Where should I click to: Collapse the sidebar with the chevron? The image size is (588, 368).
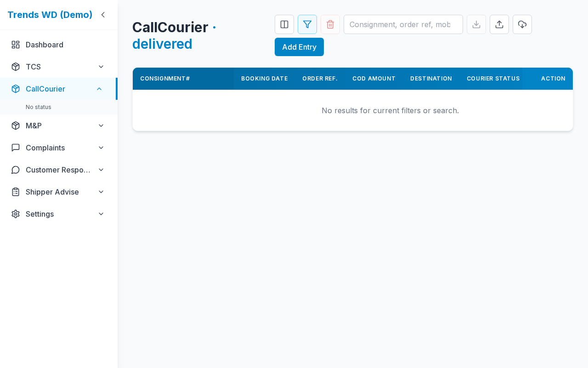click(x=103, y=15)
